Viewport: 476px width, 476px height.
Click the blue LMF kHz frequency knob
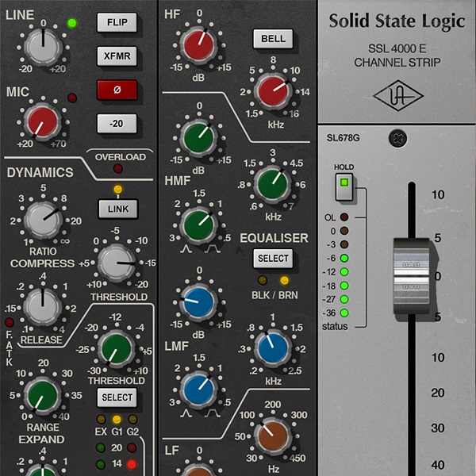pos(273,348)
